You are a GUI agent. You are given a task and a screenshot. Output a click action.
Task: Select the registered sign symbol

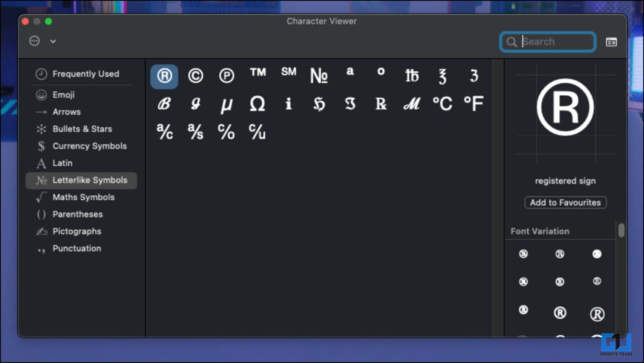click(x=164, y=76)
